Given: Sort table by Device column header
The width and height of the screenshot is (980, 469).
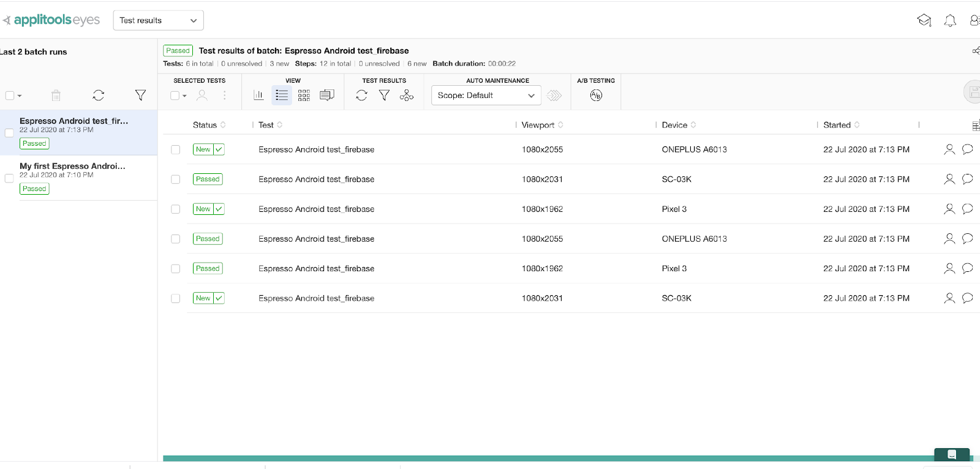Looking at the screenshot, I should pyautogui.click(x=674, y=125).
